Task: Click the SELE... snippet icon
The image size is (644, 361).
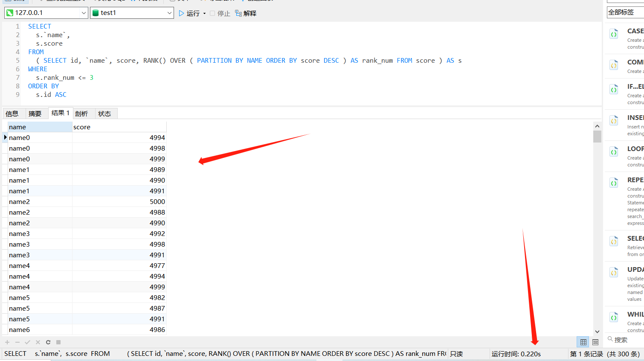Action: [x=614, y=242]
